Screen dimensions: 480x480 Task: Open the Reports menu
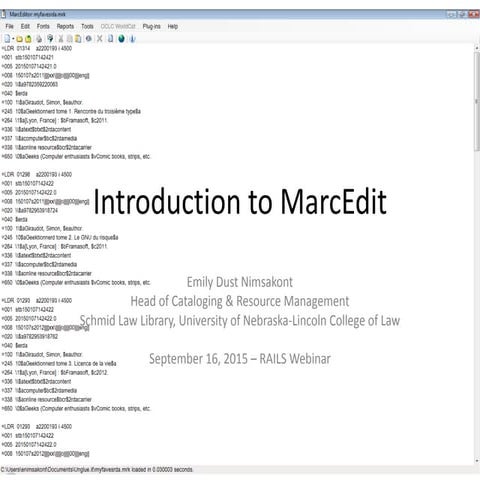pos(65,26)
